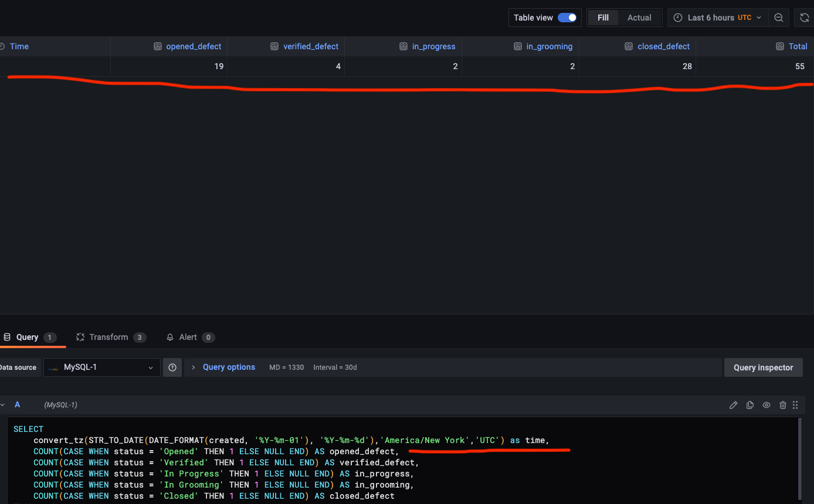Toggle the Table view switch off
Screen dimensions: 814x504
(x=567, y=18)
